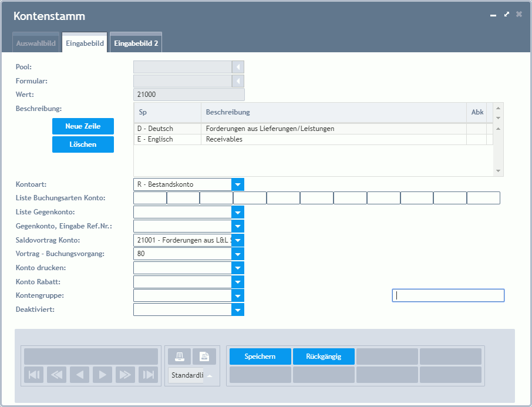Click the Löschen button

click(x=83, y=144)
